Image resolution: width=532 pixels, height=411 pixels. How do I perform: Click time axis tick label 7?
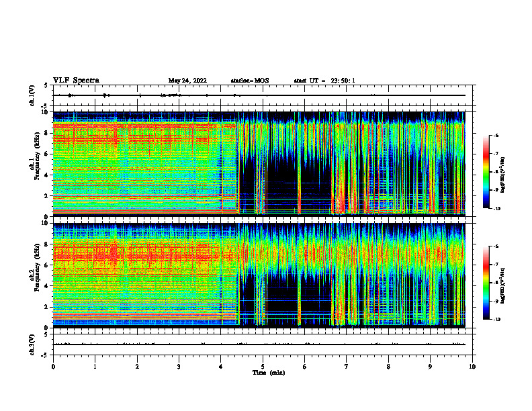[347, 367]
